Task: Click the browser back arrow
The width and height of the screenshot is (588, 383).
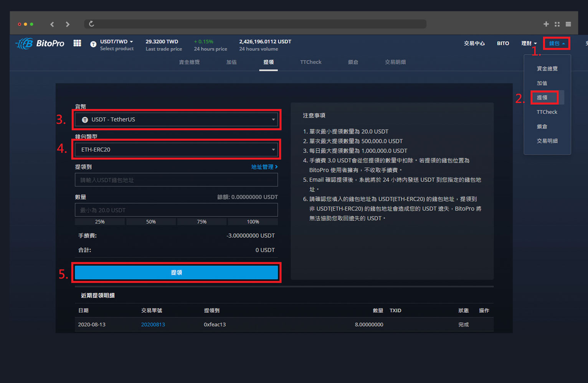Action: pyautogui.click(x=52, y=24)
